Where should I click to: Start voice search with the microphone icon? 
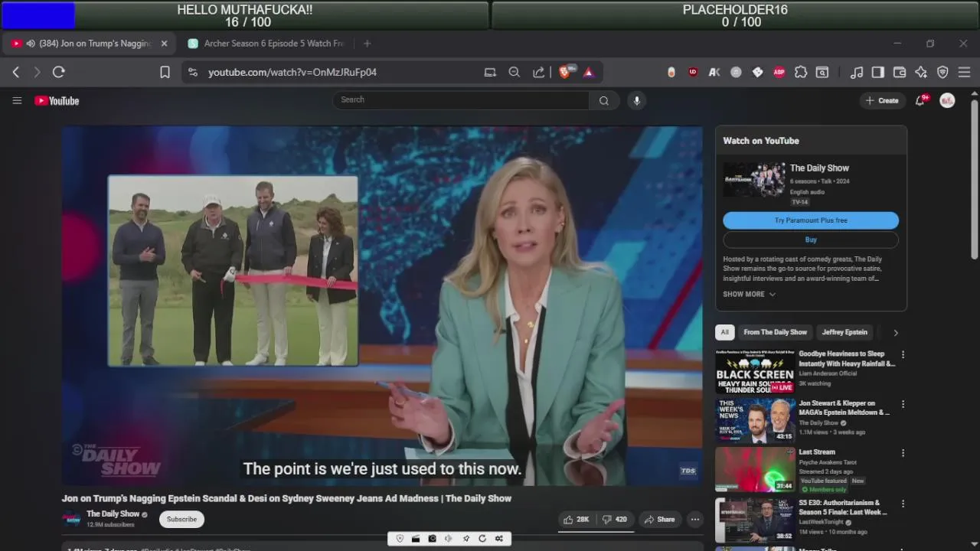pyautogui.click(x=636, y=100)
